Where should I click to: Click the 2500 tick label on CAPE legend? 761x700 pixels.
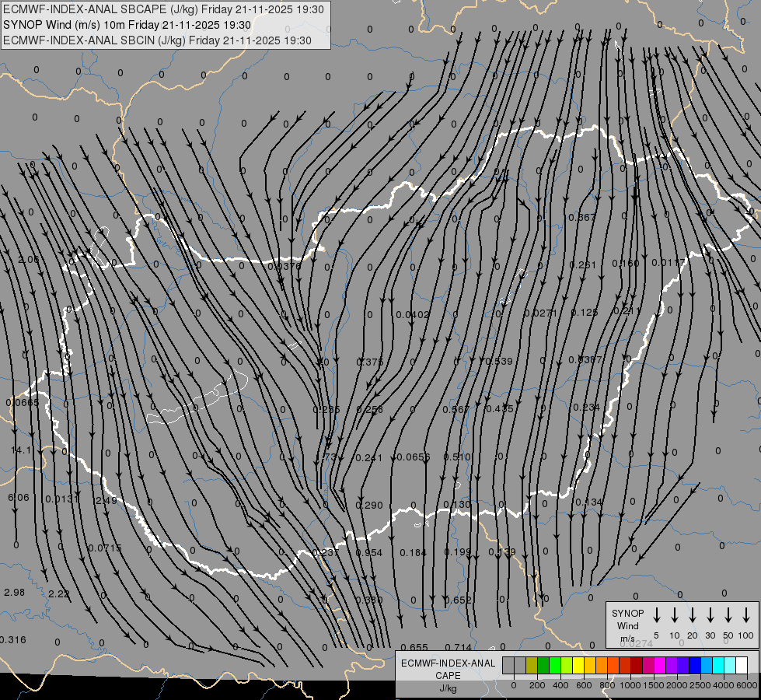click(700, 685)
